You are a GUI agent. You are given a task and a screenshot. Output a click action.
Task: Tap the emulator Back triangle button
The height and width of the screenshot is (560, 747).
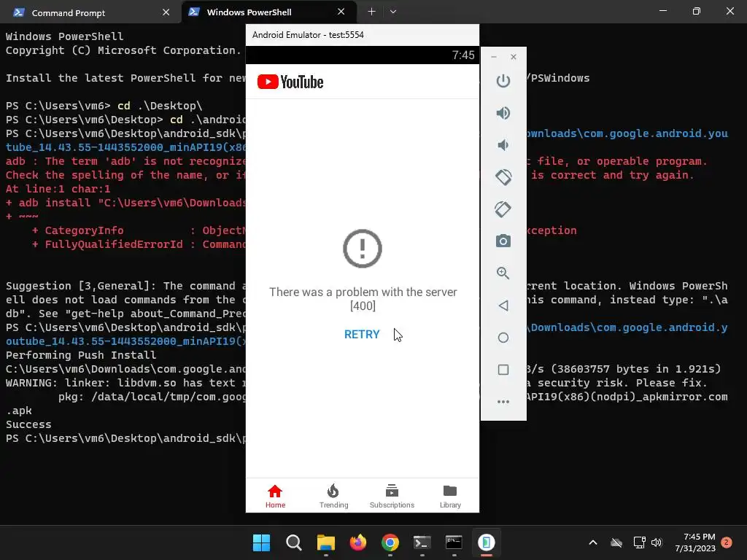coord(503,306)
